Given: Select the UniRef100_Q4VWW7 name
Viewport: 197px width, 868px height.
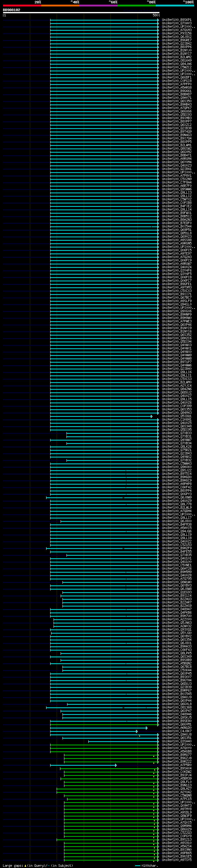Looking at the screenshot, I should [177, 440].
